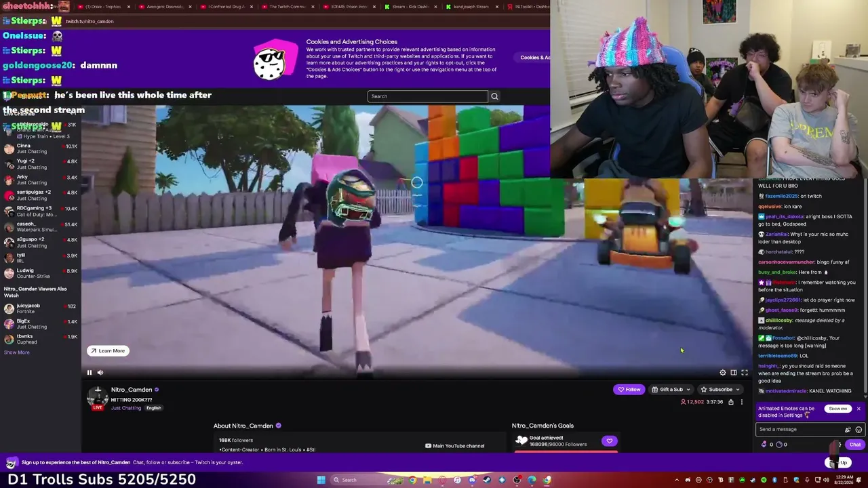Open tylil IRL channel in sidebar
Viewport: 868px width, 488px height.
click(x=41, y=258)
